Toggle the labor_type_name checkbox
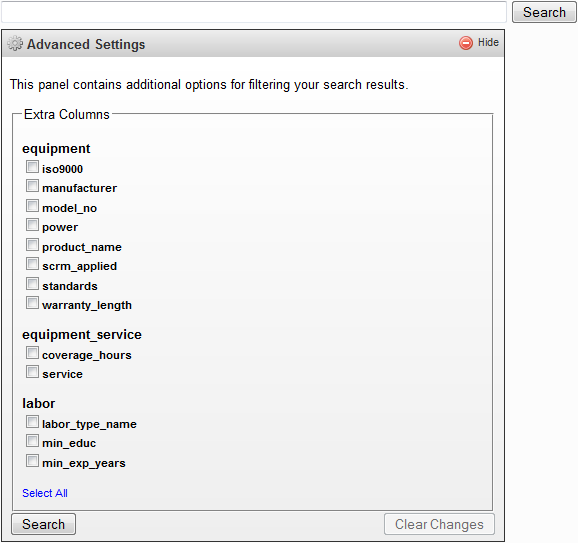 point(32,422)
